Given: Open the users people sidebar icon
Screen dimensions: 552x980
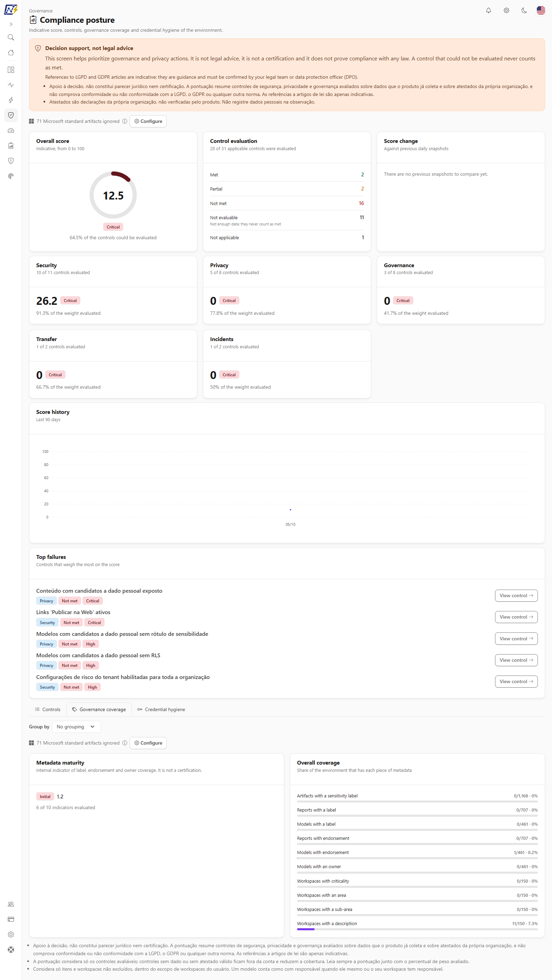Looking at the screenshot, I should (x=11, y=904).
